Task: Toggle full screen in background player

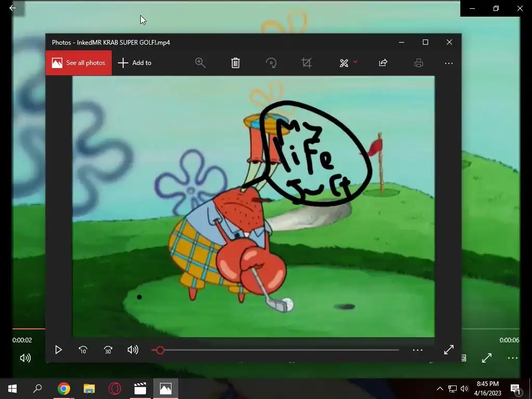Action: (x=487, y=358)
